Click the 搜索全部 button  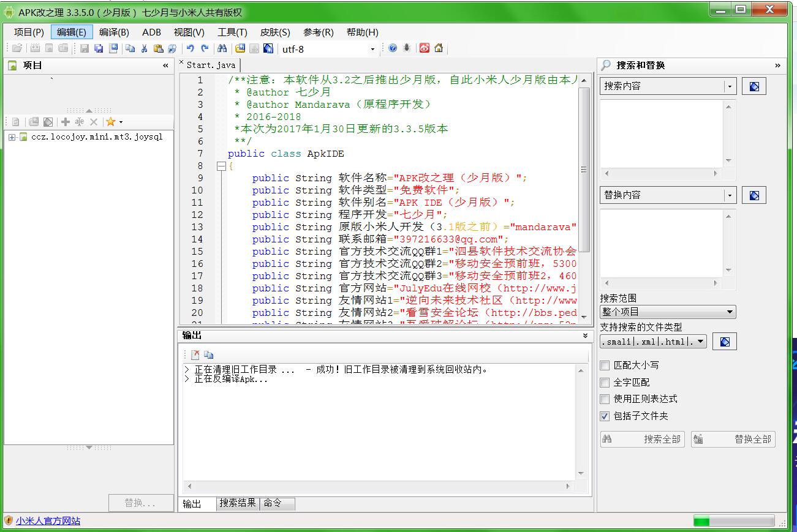(642, 439)
